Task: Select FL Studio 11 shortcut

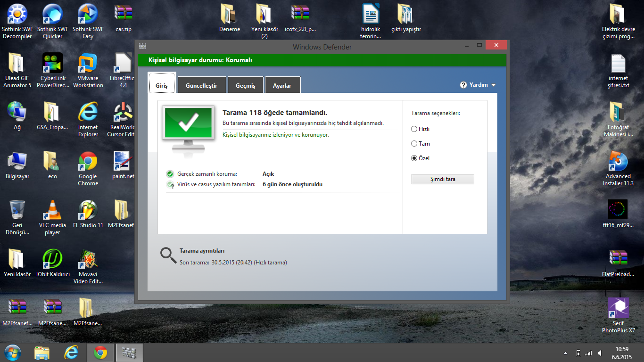Action: (x=88, y=214)
